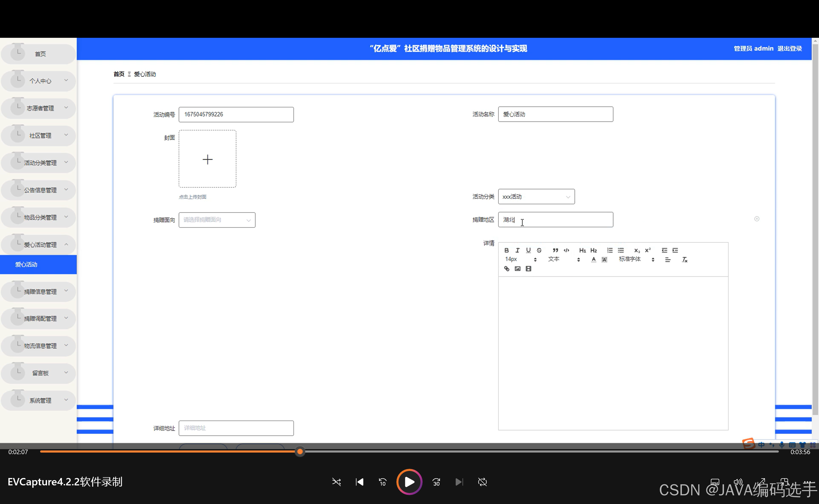Toggle bold formatting in the editor
Screen dimensions: 819x504
[506, 250]
